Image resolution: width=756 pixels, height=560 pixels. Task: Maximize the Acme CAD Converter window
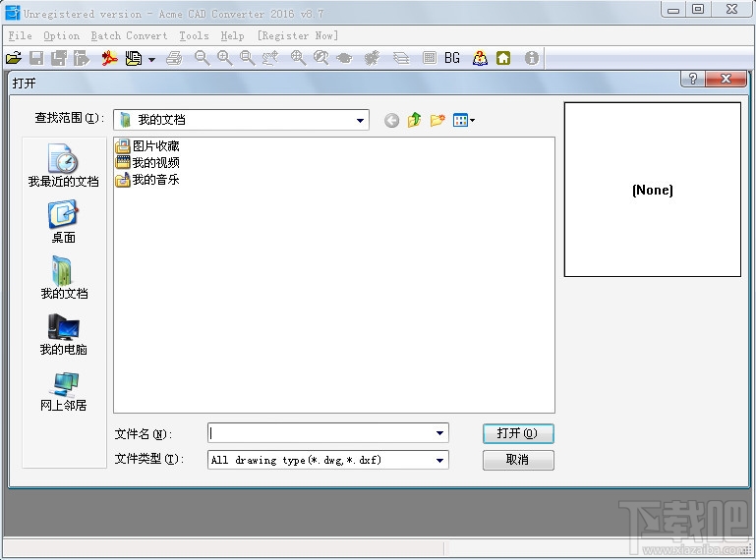698,9
